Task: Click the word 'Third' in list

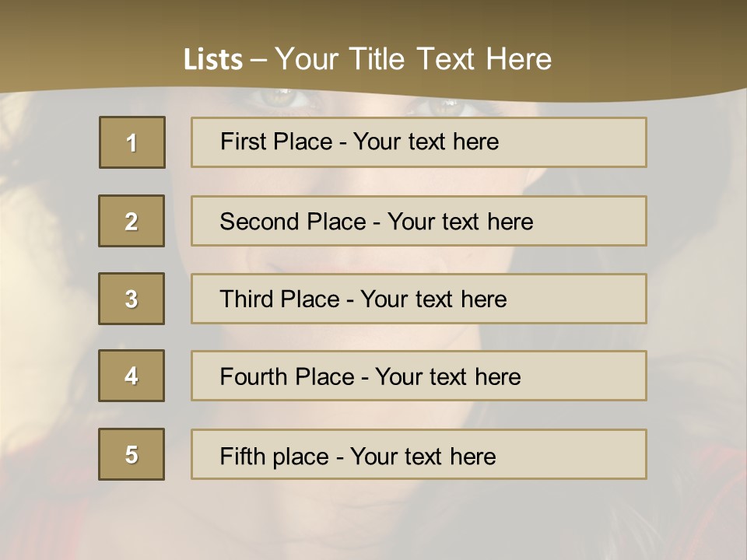Action: point(247,299)
